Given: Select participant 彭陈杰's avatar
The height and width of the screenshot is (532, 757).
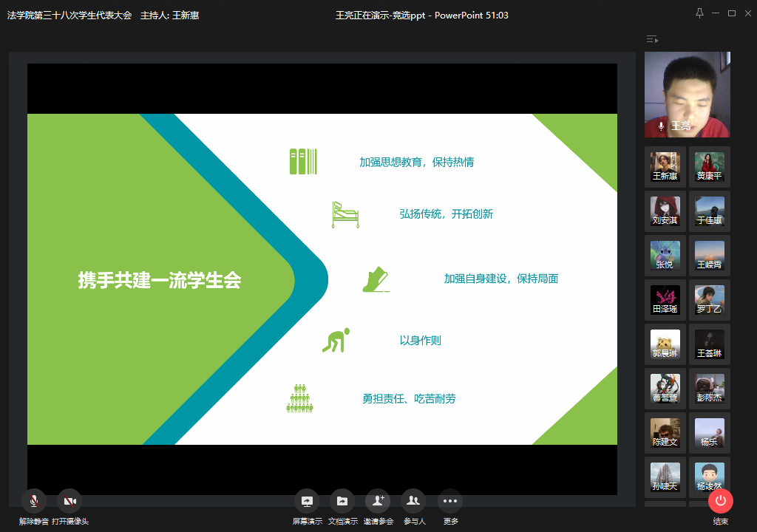Looking at the screenshot, I should tap(710, 389).
